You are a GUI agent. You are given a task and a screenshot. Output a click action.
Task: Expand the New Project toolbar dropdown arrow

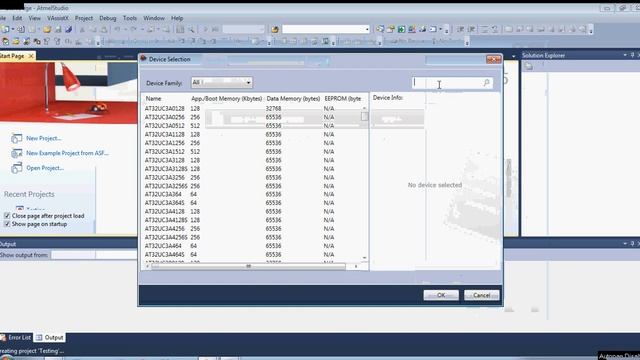pyautogui.click(x=12, y=29)
